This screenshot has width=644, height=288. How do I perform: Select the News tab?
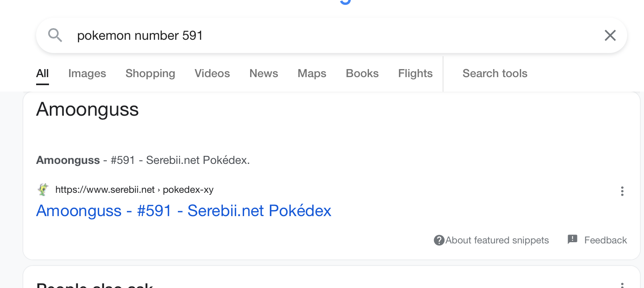pyautogui.click(x=264, y=74)
